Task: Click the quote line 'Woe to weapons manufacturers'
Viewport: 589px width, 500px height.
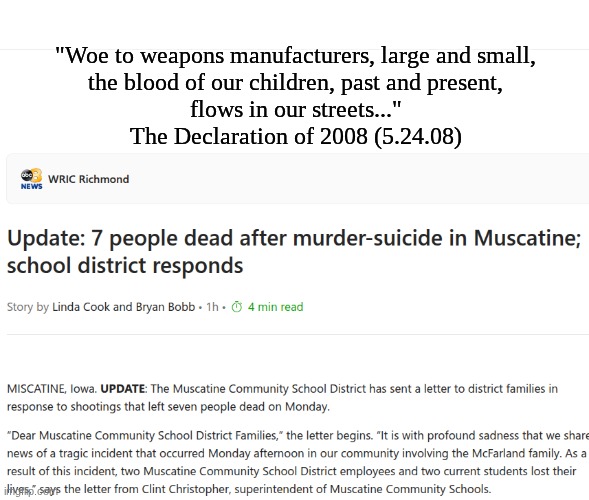Action: click(x=295, y=56)
